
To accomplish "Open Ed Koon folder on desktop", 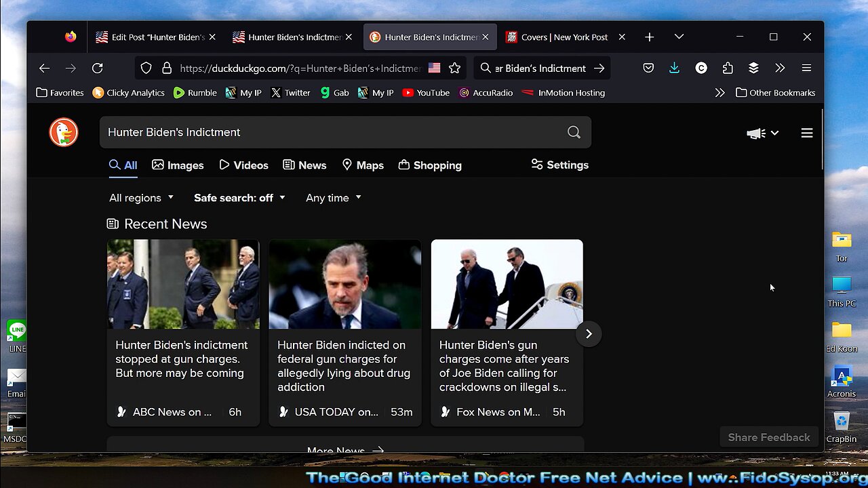I will 842,336.
